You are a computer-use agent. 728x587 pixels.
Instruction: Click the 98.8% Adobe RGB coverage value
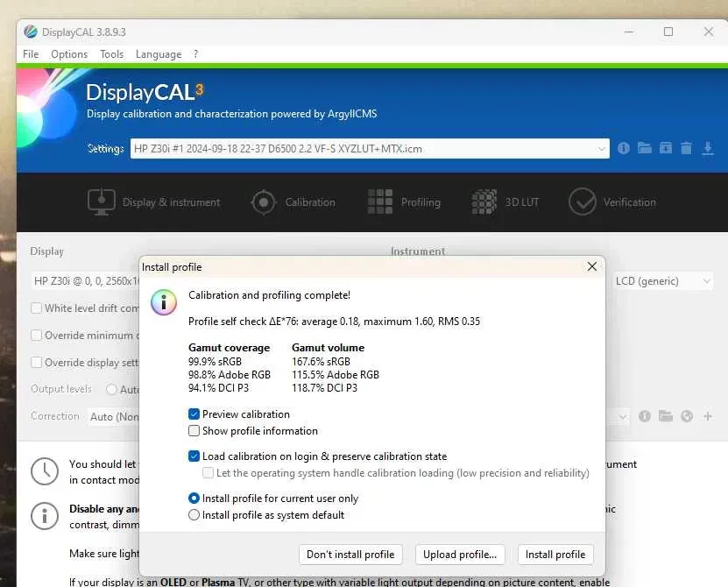(x=230, y=374)
